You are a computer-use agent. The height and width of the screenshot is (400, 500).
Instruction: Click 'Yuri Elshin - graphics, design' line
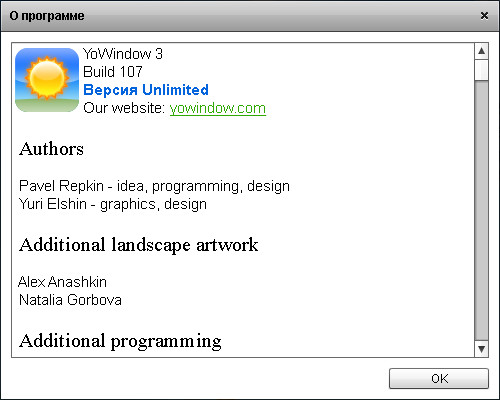tap(113, 204)
